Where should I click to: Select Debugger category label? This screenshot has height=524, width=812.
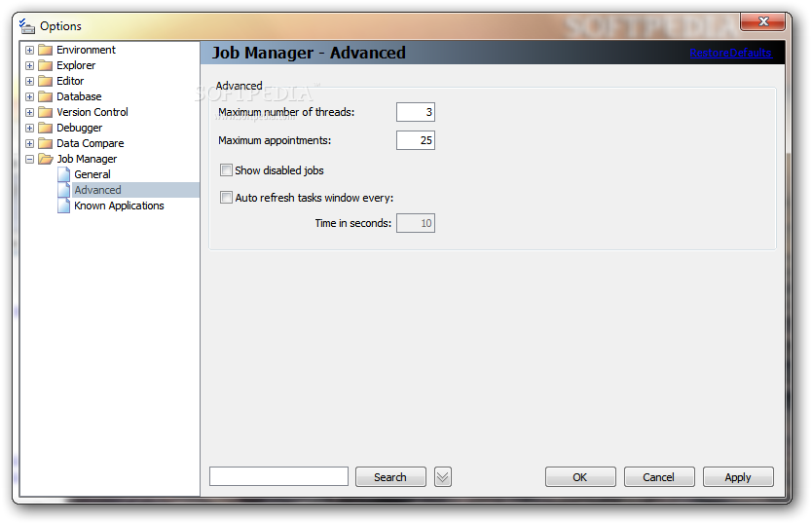pos(79,128)
